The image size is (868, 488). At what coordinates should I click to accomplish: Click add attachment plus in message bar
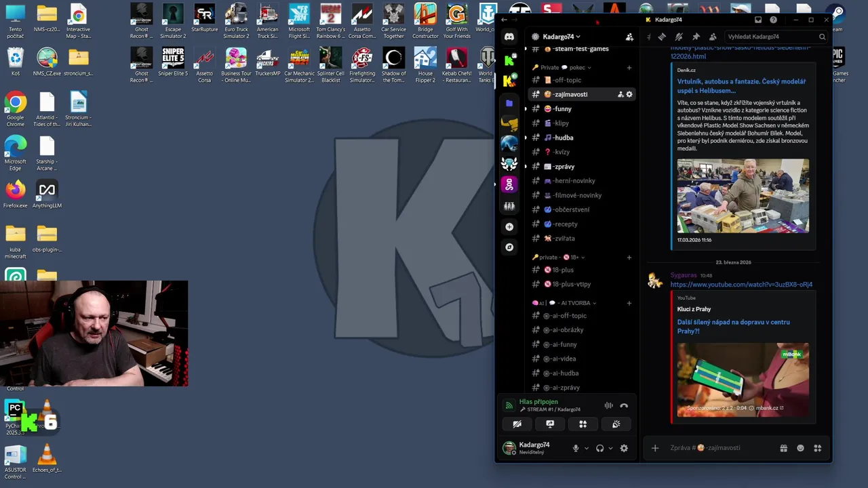point(655,448)
